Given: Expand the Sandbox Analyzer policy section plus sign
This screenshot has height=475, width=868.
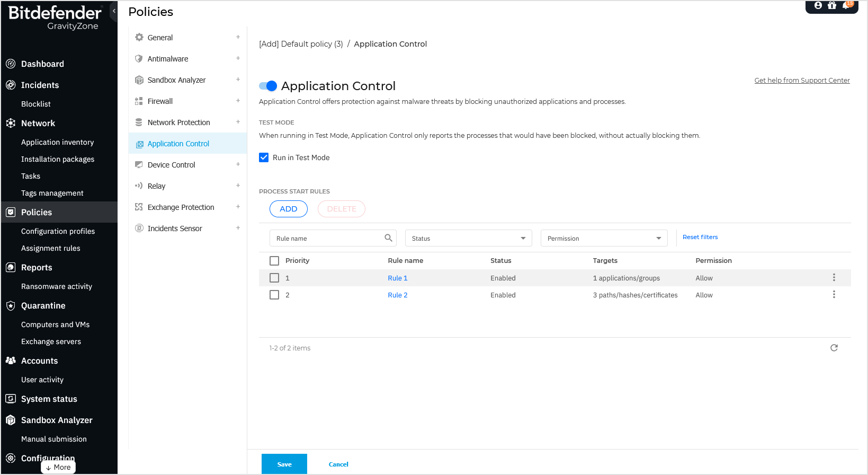Looking at the screenshot, I should [x=238, y=80].
